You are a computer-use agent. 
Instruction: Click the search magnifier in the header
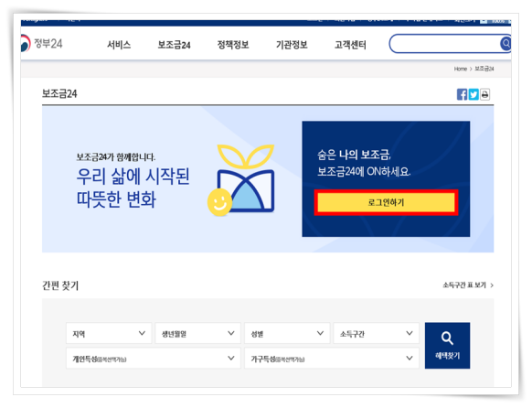505,43
